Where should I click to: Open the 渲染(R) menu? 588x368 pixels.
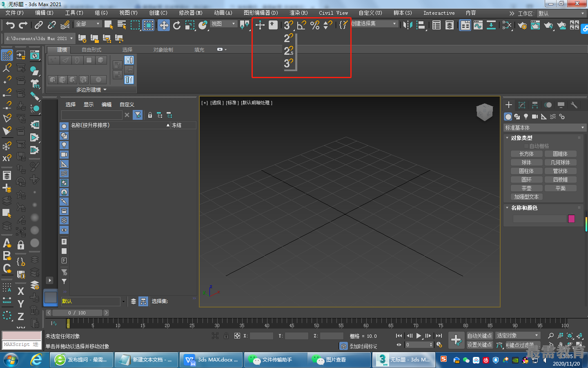tap(298, 13)
